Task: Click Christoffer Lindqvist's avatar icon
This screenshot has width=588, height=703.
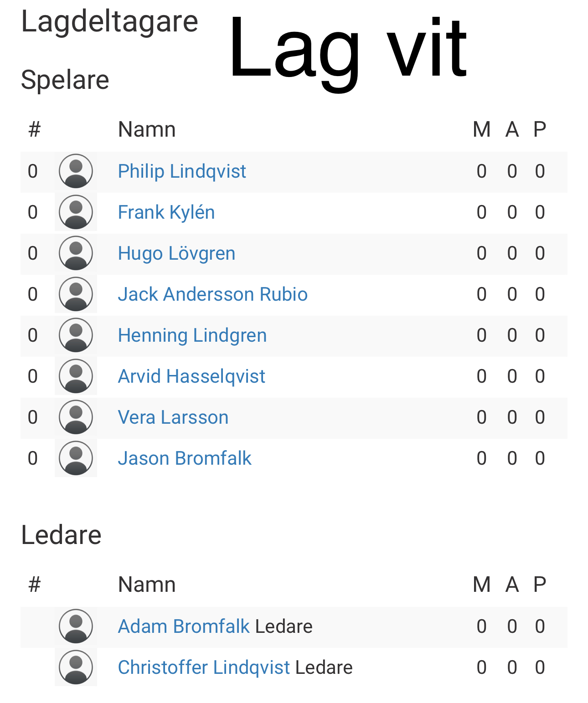Action: pyautogui.click(x=76, y=667)
